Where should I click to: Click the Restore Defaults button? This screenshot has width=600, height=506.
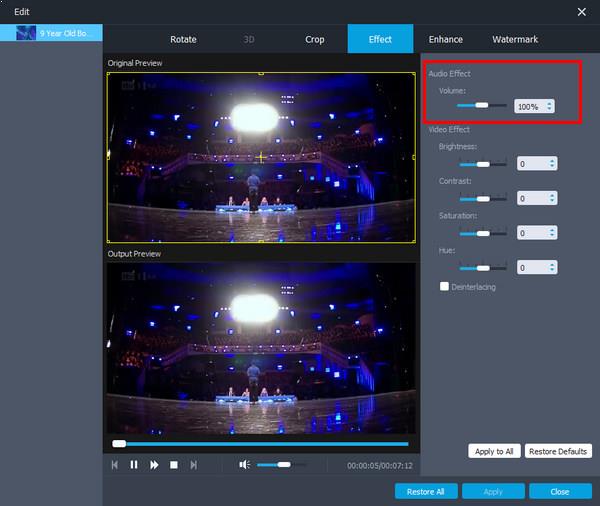point(558,451)
